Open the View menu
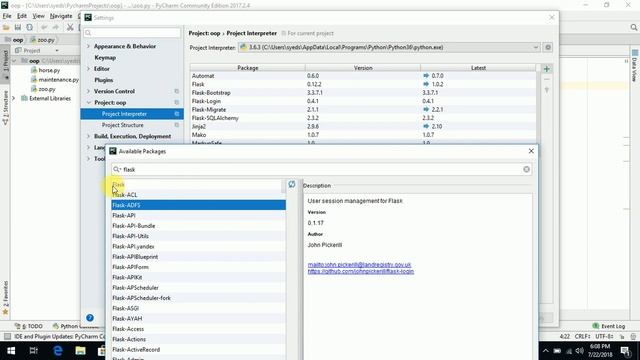 [x=38, y=16]
